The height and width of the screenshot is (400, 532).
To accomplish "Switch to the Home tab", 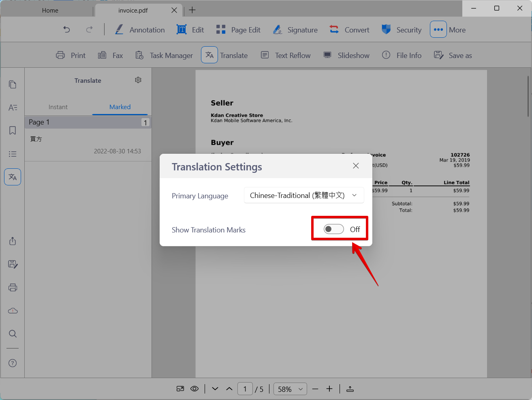I will [50, 10].
